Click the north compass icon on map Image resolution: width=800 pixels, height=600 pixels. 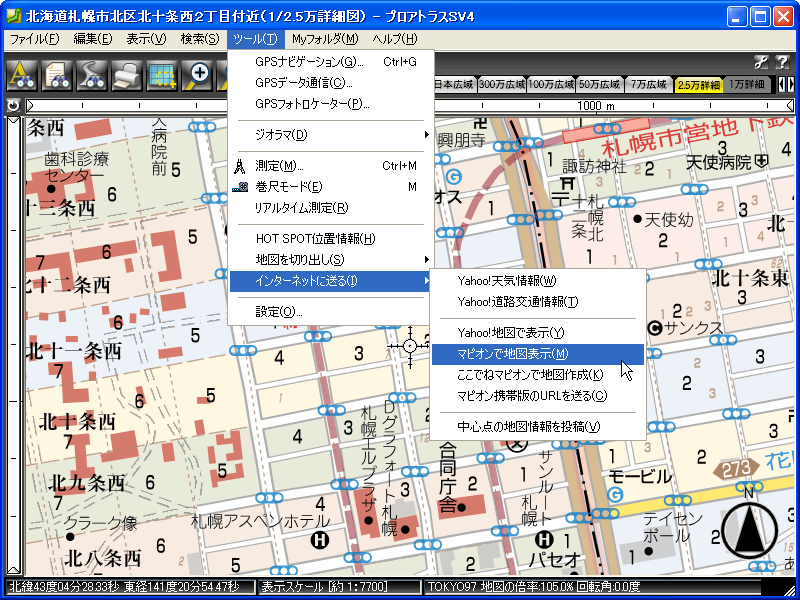(749, 528)
